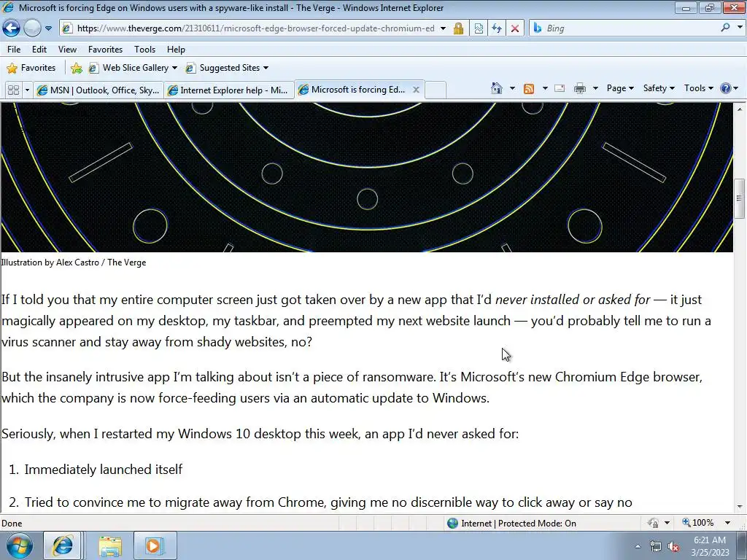
Task: Switch to the MSN Outlook tab
Action: click(x=98, y=90)
